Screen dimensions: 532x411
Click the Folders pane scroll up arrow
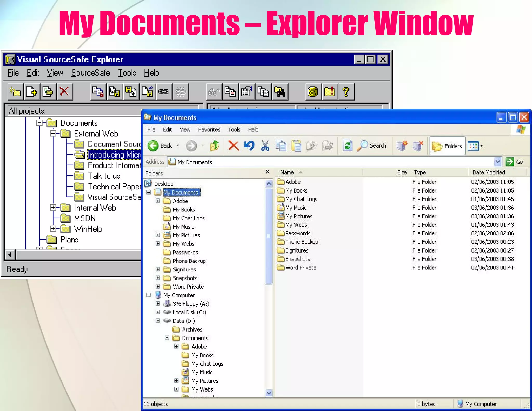tap(269, 184)
